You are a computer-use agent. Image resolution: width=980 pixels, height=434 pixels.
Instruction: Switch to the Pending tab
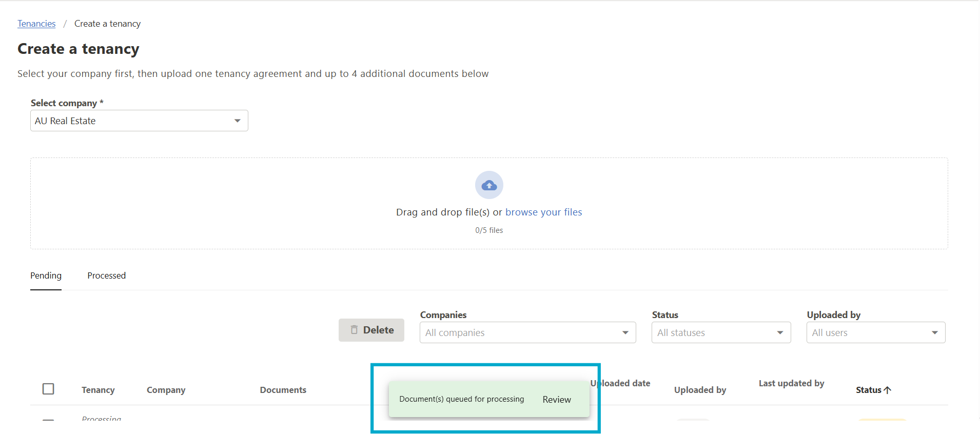coord(46,276)
